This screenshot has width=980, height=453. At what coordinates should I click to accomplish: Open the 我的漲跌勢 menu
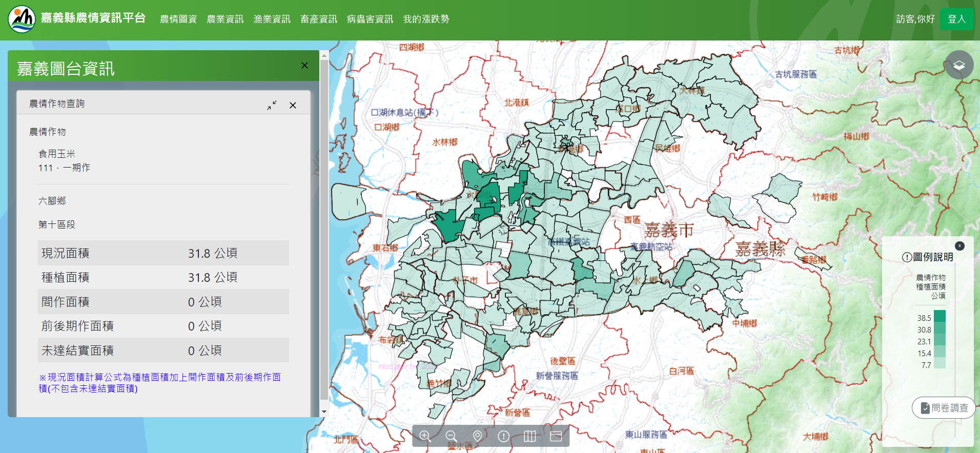426,19
